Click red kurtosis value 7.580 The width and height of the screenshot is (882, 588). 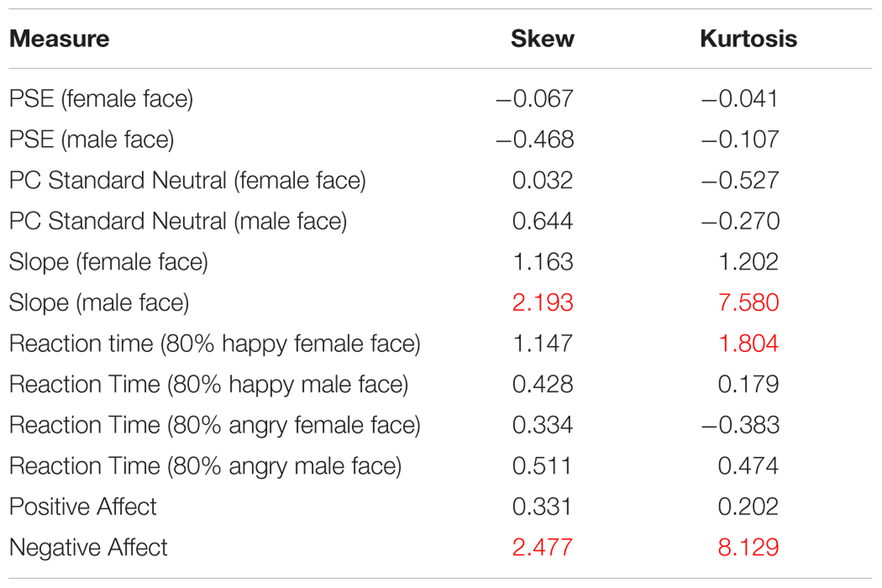coord(747,303)
